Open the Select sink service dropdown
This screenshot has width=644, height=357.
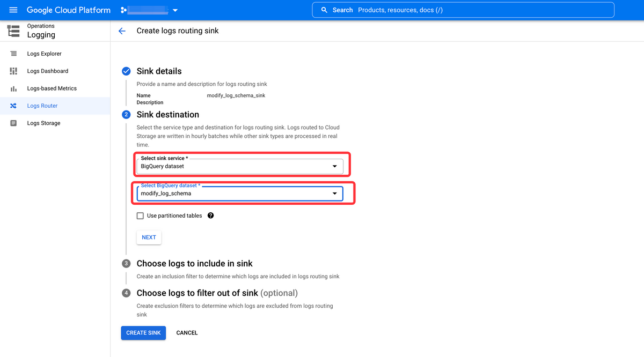click(240, 166)
